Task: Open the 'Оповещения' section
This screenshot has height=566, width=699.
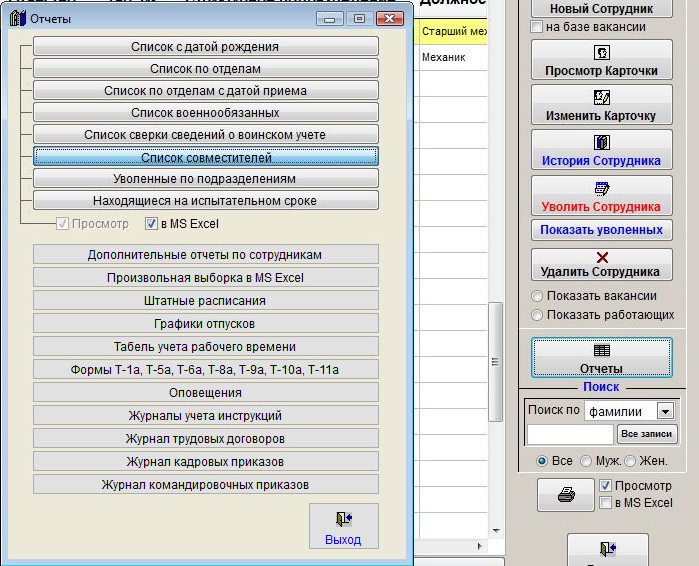Action: 206,393
